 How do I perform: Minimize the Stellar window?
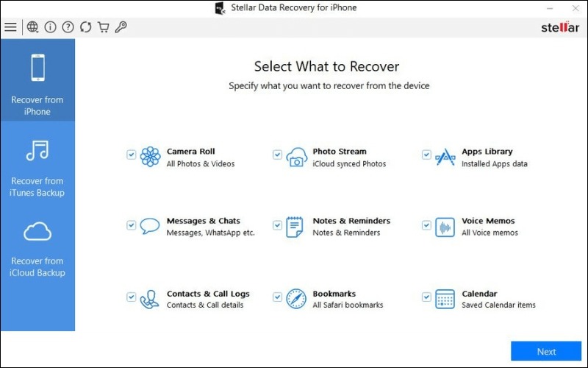(x=550, y=8)
